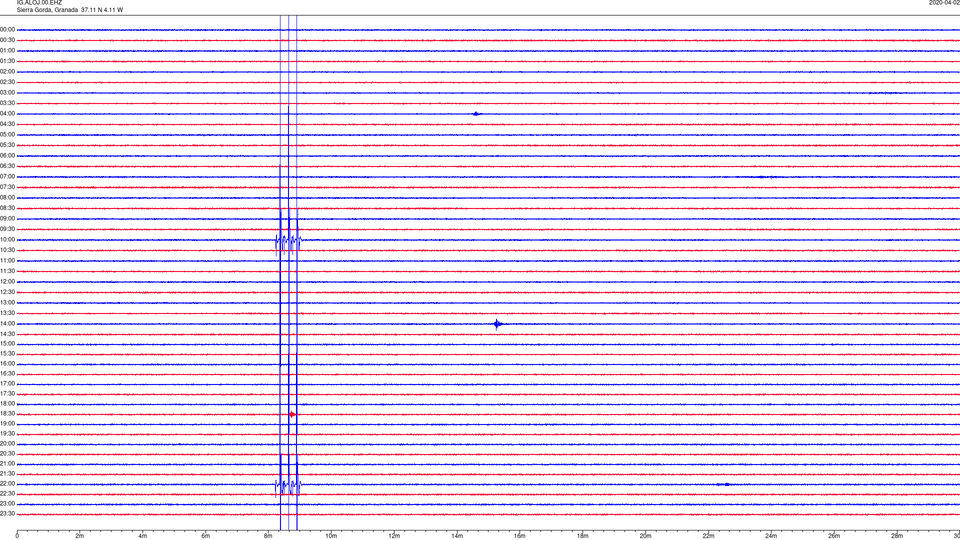
Task: Select the 13:00 trace time label
Action: (7, 302)
